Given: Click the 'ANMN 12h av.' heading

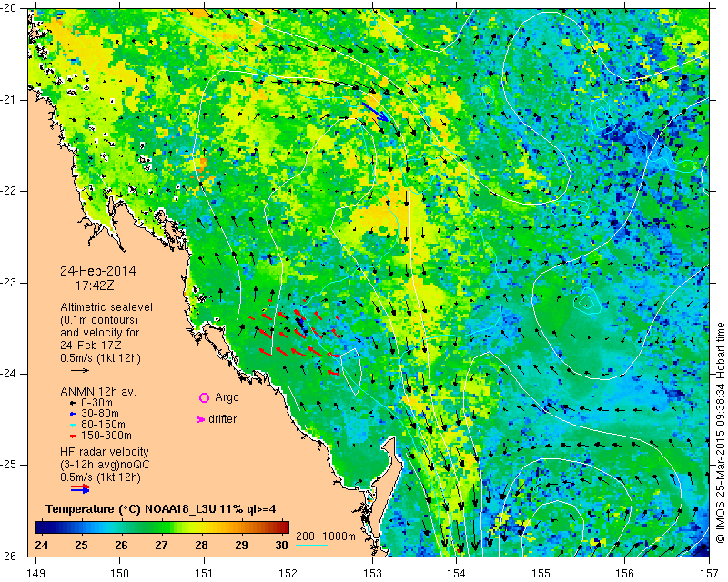Looking at the screenshot, I should pos(98,392).
